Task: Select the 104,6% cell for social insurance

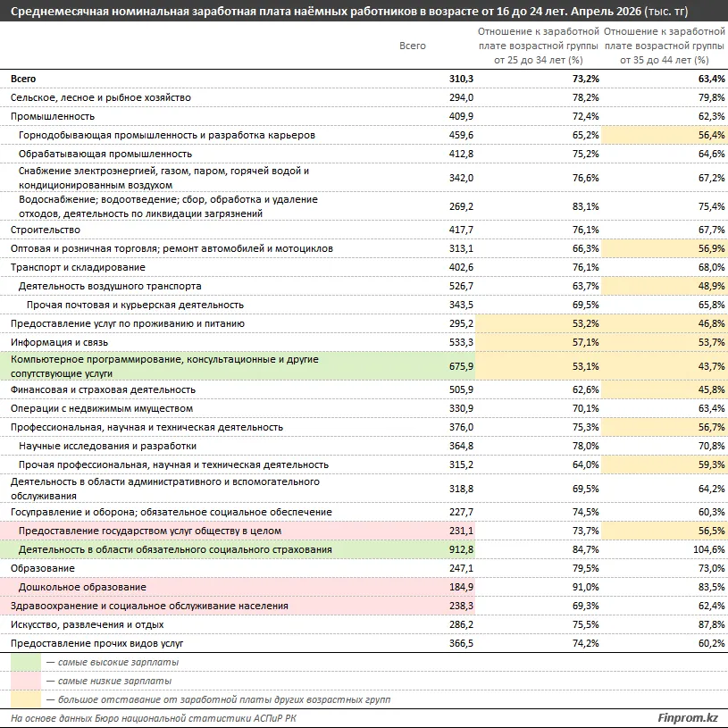Action: pyautogui.click(x=708, y=549)
